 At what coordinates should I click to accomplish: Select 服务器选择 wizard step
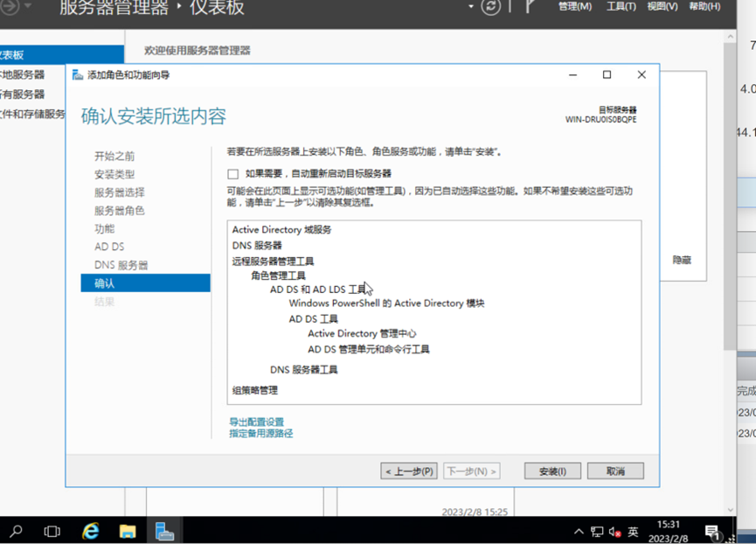[120, 192]
